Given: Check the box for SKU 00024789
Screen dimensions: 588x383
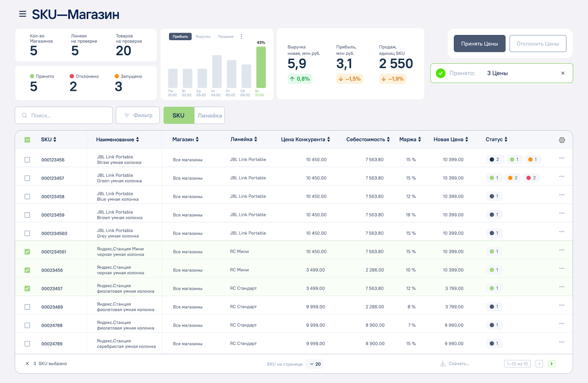Looking at the screenshot, I should pyautogui.click(x=27, y=344).
